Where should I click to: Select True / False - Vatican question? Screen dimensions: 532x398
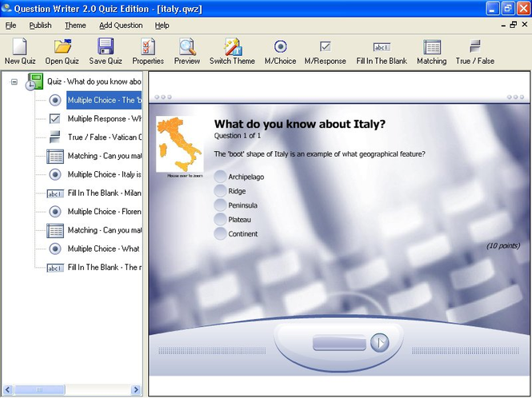click(105, 137)
